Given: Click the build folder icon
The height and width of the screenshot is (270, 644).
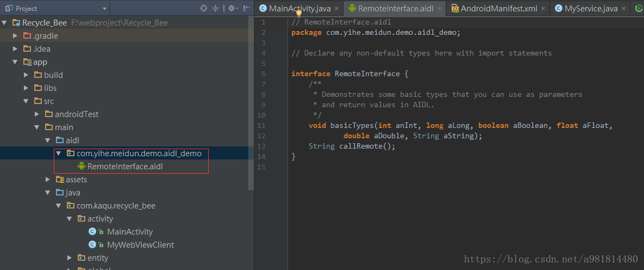Looking at the screenshot, I should [38, 75].
